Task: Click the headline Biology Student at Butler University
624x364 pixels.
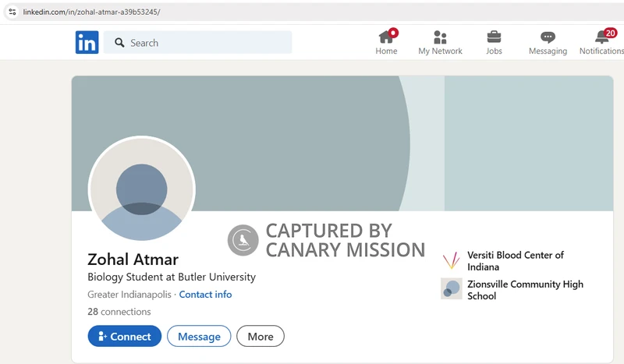Action: pos(172,277)
